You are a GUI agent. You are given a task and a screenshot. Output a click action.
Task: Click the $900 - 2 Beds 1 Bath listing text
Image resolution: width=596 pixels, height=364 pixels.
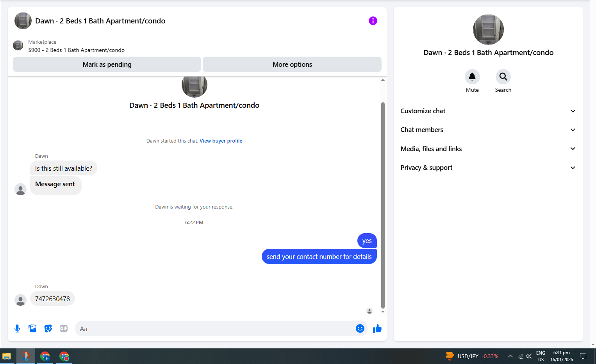click(x=77, y=50)
